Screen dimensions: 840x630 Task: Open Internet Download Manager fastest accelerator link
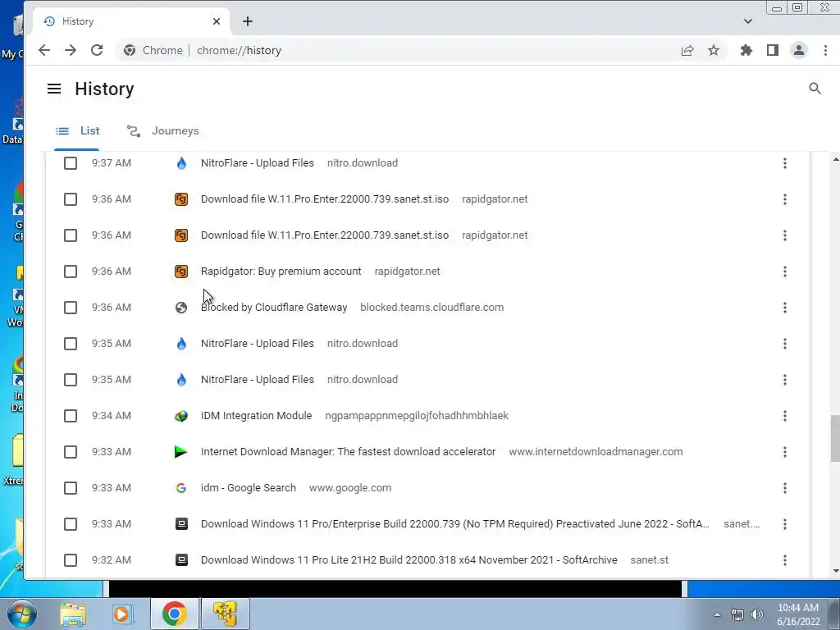click(x=348, y=452)
